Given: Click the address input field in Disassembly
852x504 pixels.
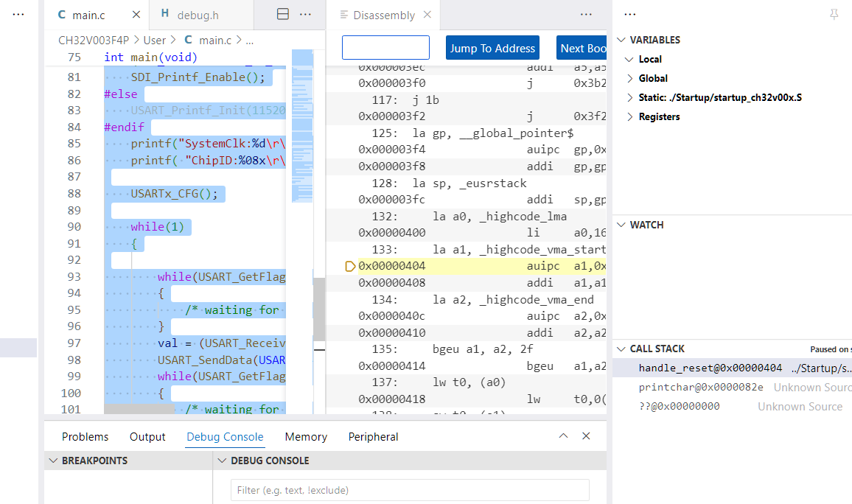Looking at the screenshot, I should (385, 48).
